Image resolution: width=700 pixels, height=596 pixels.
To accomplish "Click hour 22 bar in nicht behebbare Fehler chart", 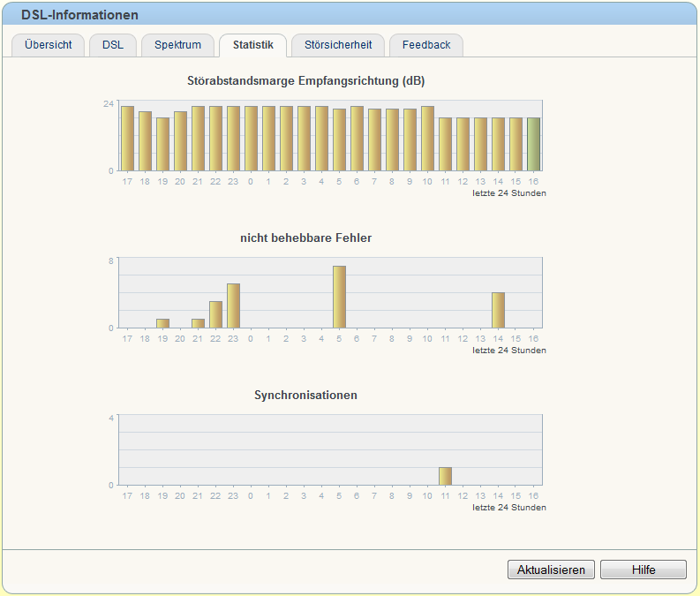I will click(x=215, y=314).
